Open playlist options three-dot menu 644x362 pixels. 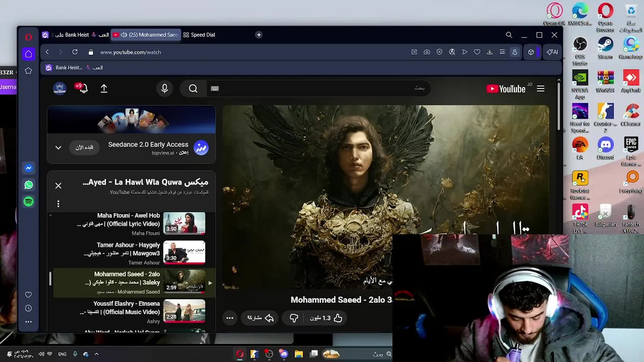click(58, 204)
